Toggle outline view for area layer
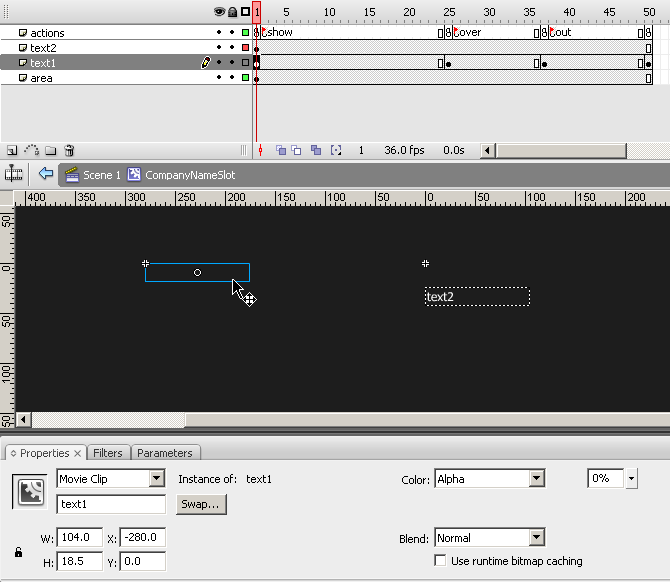The image size is (670, 582). pos(245,78)
